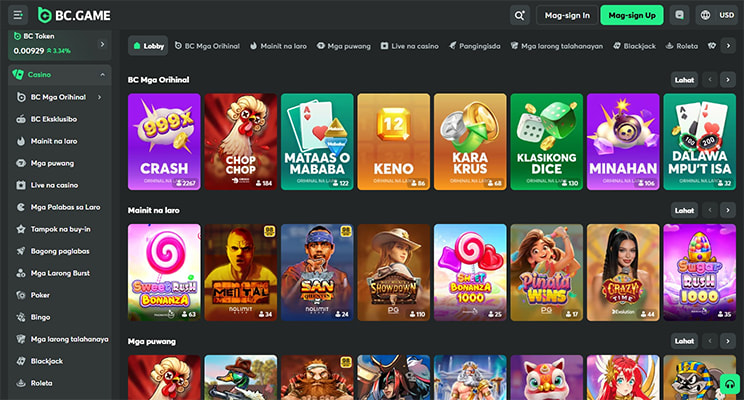The height and width of the screenshot is (400, 744).
Task: Open the search magnifier icon
Action: point(520,15)
